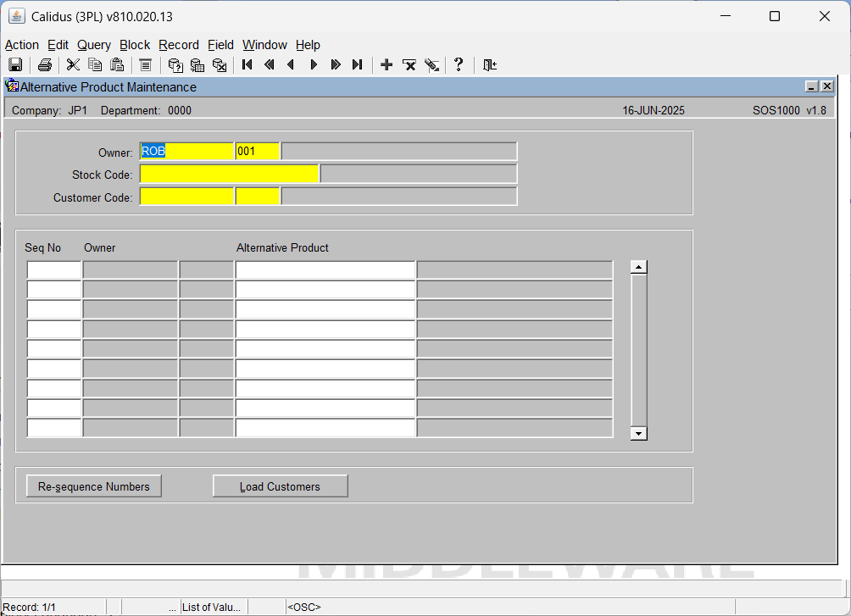Click the list scrollbar down arrow
The width and height of the screenshot is (851, 616).
coord(639,433)
